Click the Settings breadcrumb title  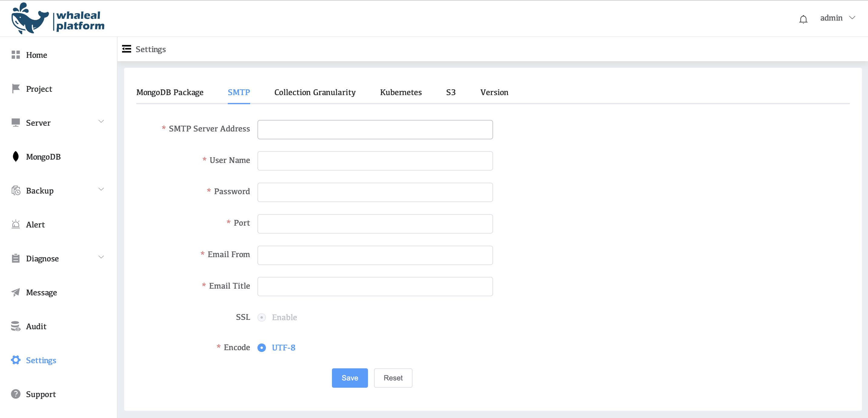click(x=151, y=49)
